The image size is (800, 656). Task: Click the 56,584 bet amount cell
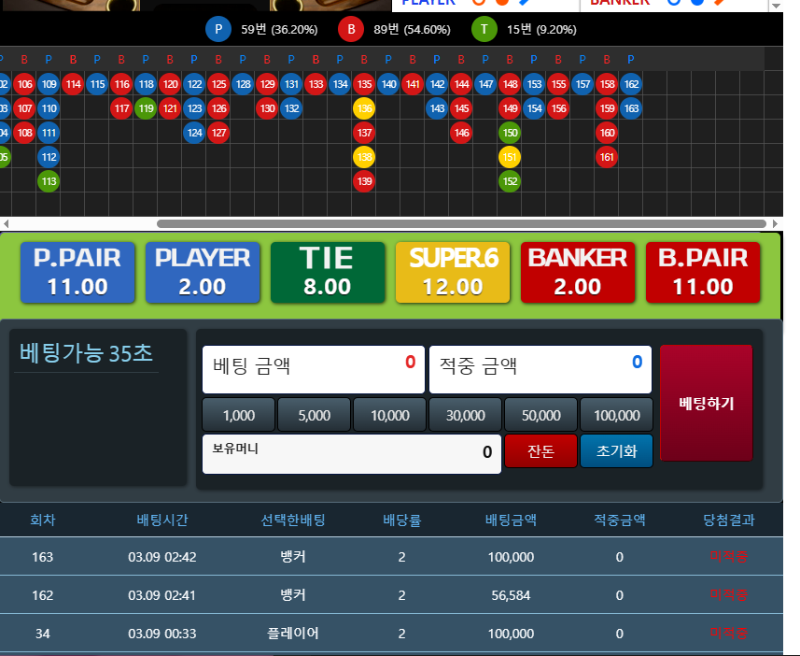511,595
